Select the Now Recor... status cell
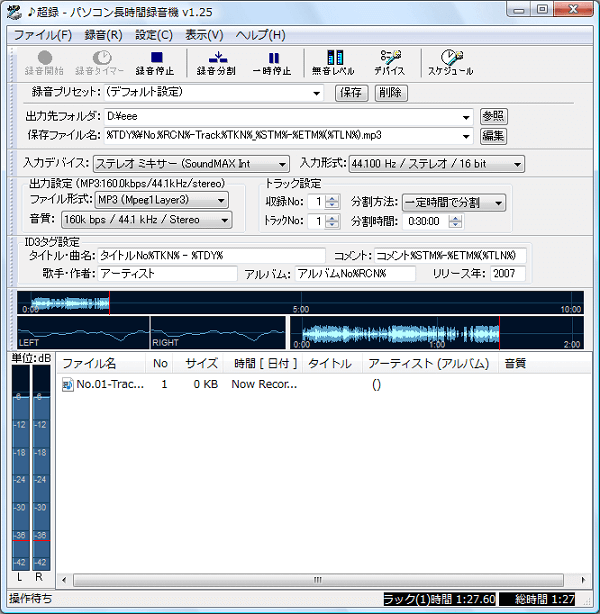This screenshot has width=600, height=614. coord(264,385)
